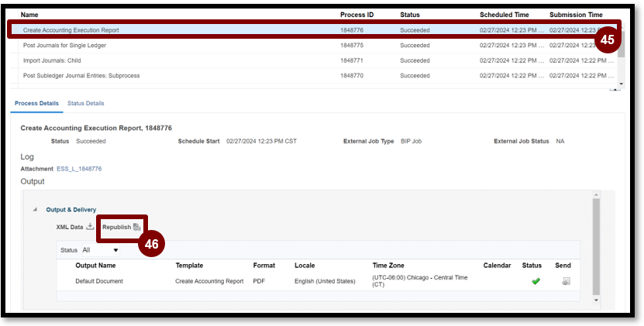Click the process table scrollbar down arrow

[x=621, y=84]
